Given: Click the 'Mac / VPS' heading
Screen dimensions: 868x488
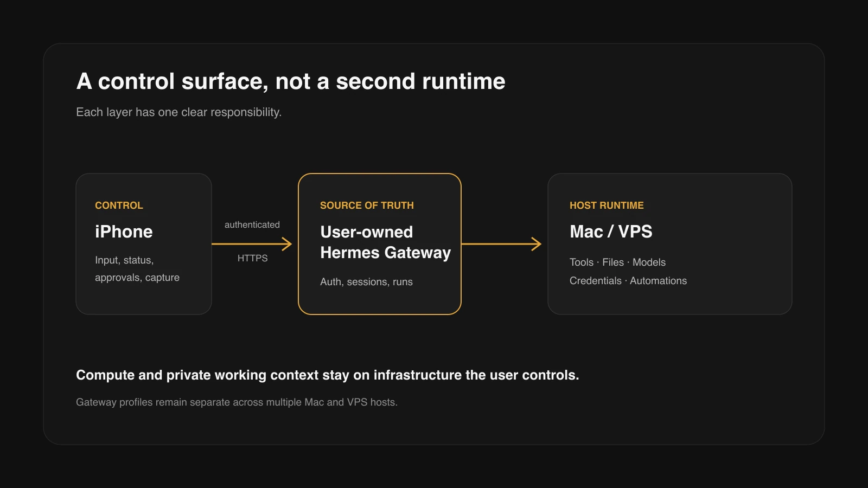Looking at the screenshot, I should coord(611,232).
